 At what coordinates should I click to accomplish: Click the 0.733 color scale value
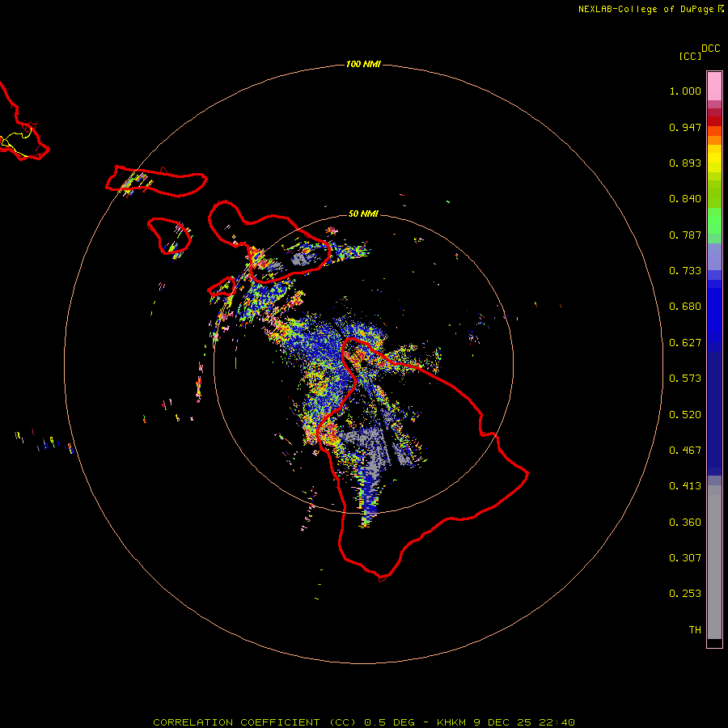click(x=685, y=271)
